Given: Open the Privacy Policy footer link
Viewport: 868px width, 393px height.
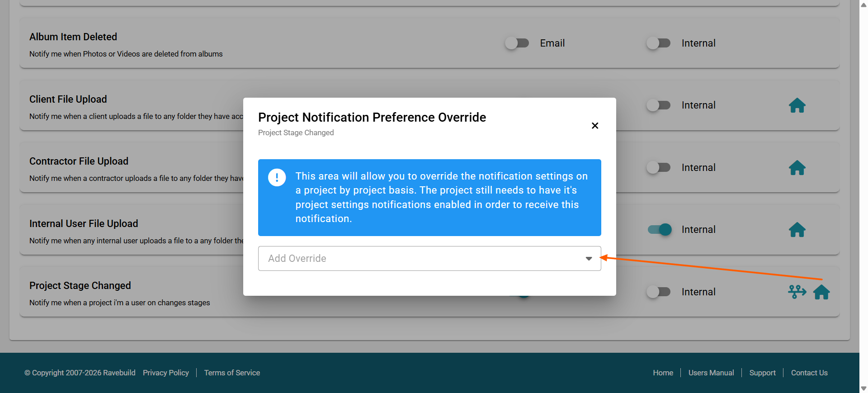Looking at the screenshot, I should click(x=166, y=373).
